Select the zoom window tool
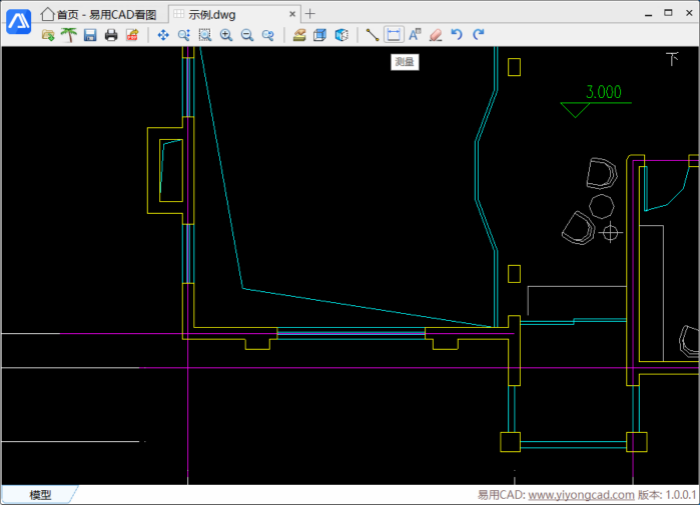 pyautogui.click(x=205, y=35)
